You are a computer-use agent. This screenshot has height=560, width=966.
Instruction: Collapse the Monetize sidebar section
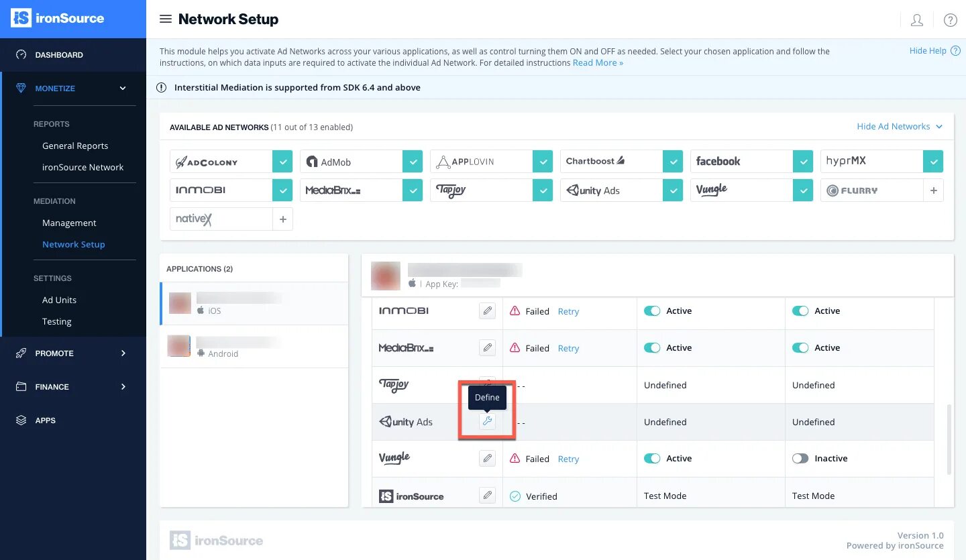pos(123,89)
